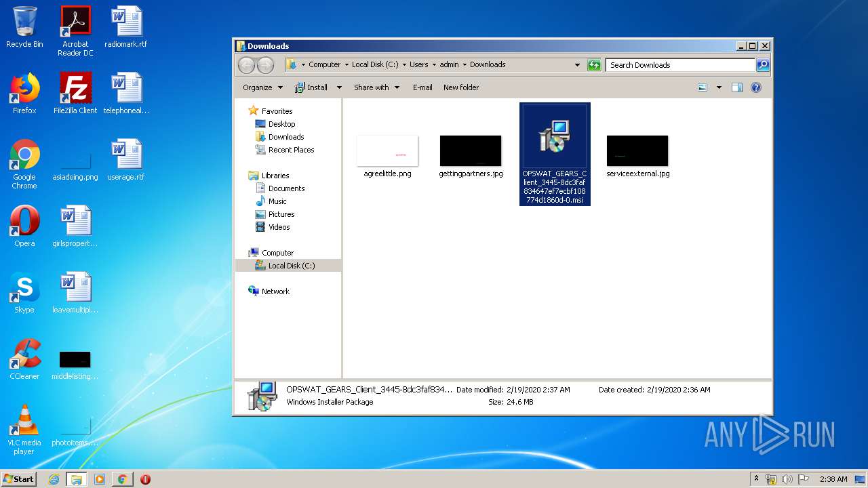This screenshot has height=488, width=868.
Task: Select the telephoneal... Word document icon
Action: pyautogui.click(x=126, y=94)
